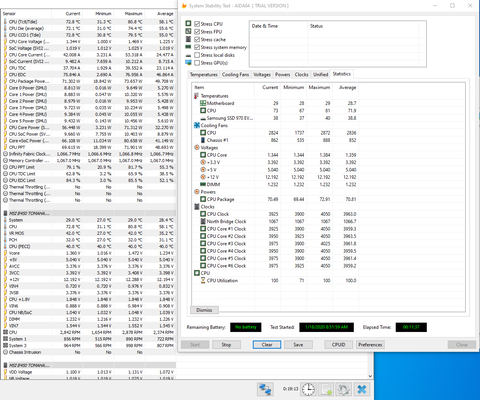Click the CPU Package power icon
Screen dimensions: 480x400
pyautogui.click(x=203, y=199)
